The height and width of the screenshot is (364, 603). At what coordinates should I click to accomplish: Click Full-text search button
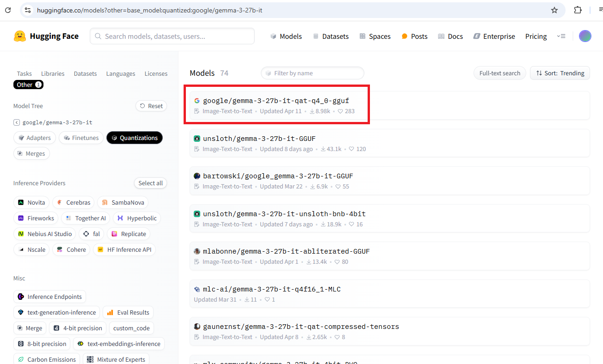click(x=500, y=73)
